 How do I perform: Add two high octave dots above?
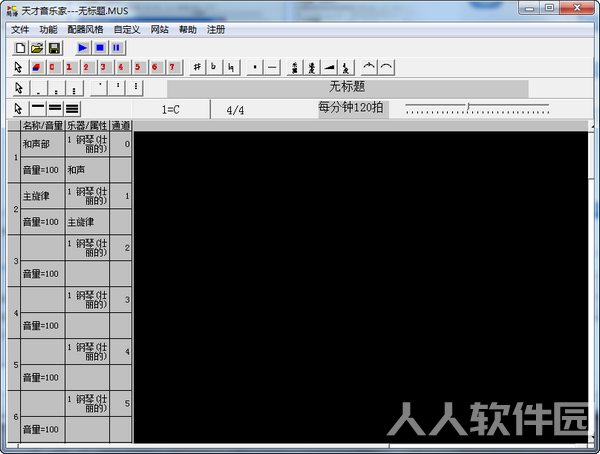[118, 88]
